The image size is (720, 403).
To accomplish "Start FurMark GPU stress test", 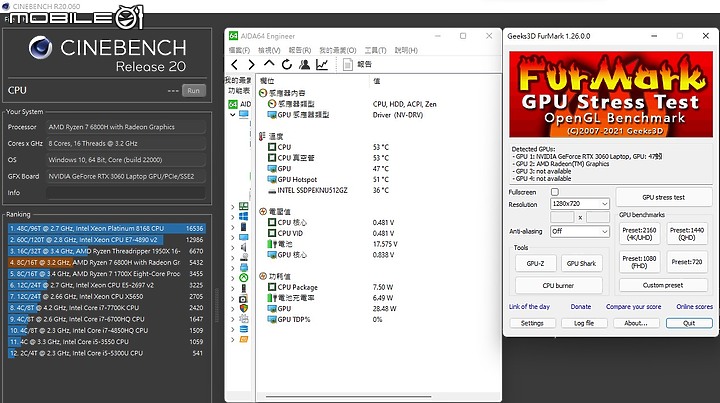I will (x=664, y=197).
